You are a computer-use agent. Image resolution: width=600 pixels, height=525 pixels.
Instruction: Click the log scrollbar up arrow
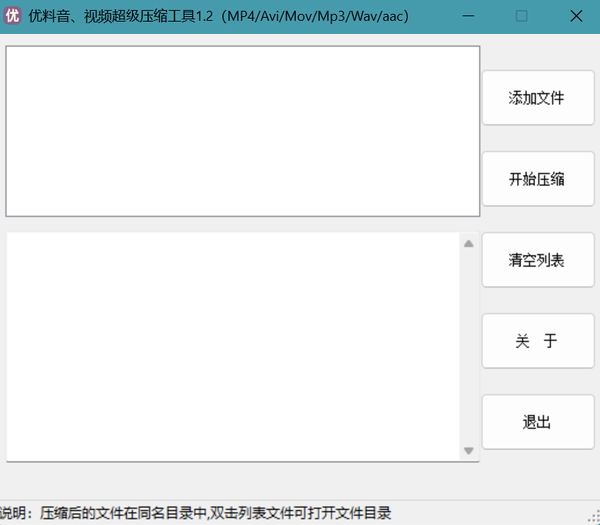click(469, 244)
